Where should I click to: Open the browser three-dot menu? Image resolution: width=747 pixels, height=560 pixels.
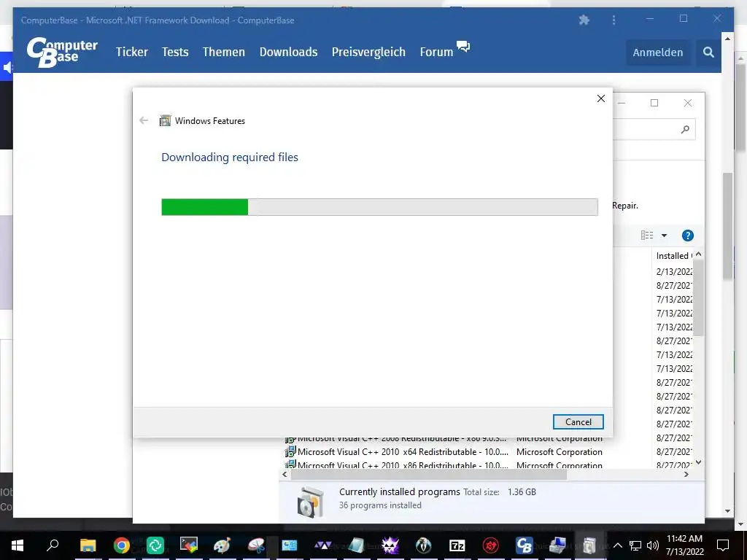coord(614,20)
